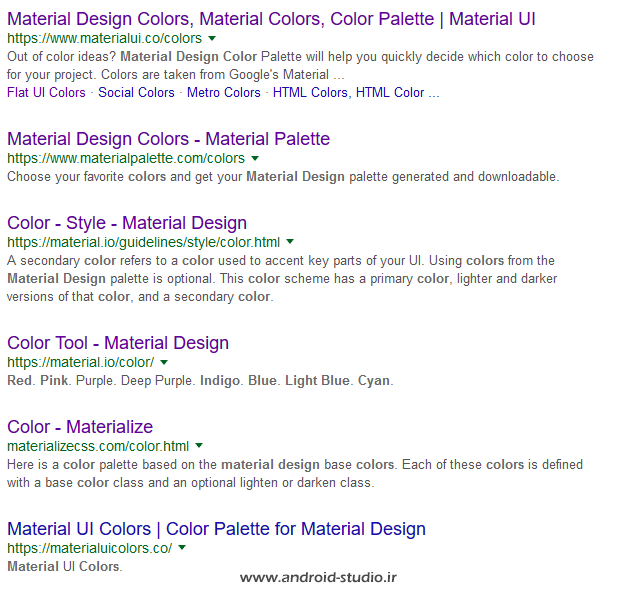Click the Material Design Colors - Material Palette title

click(x=168, y=139)
